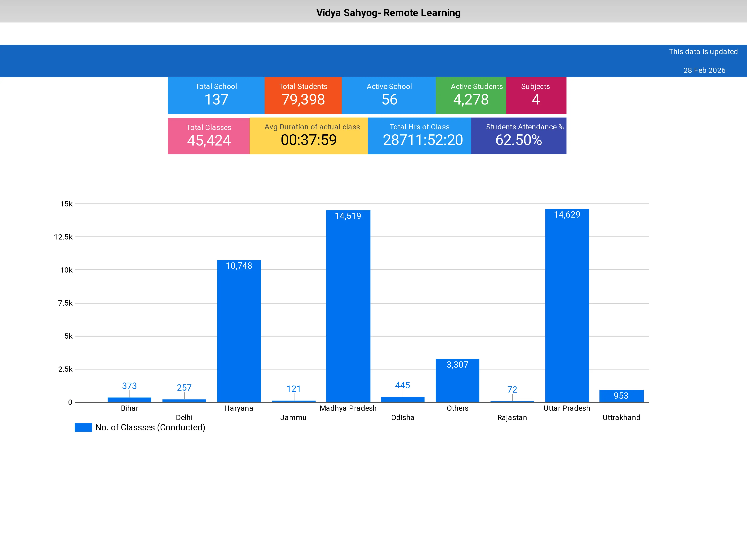Click the blue legend color swatch

point(83,427)
